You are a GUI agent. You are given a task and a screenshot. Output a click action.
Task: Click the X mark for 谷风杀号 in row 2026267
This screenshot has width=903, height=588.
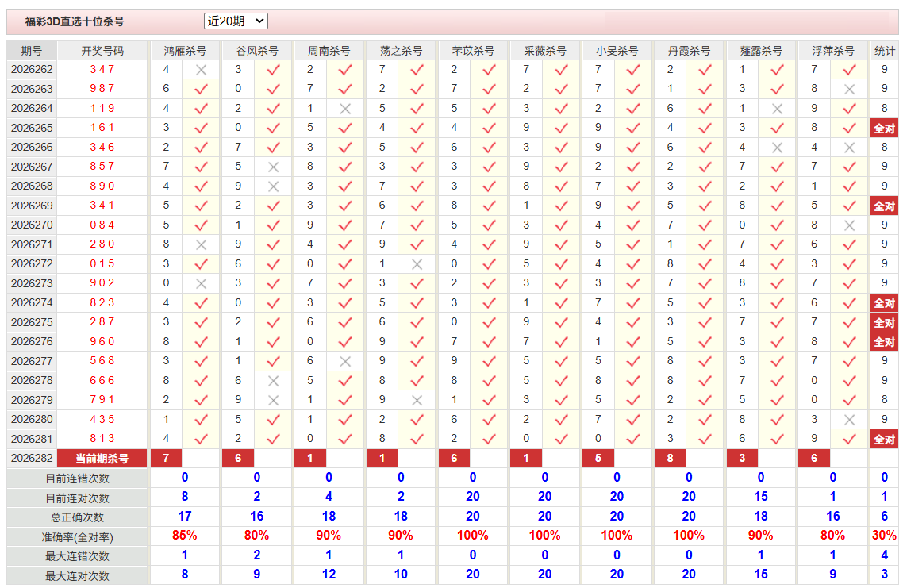tap(273, 167)
